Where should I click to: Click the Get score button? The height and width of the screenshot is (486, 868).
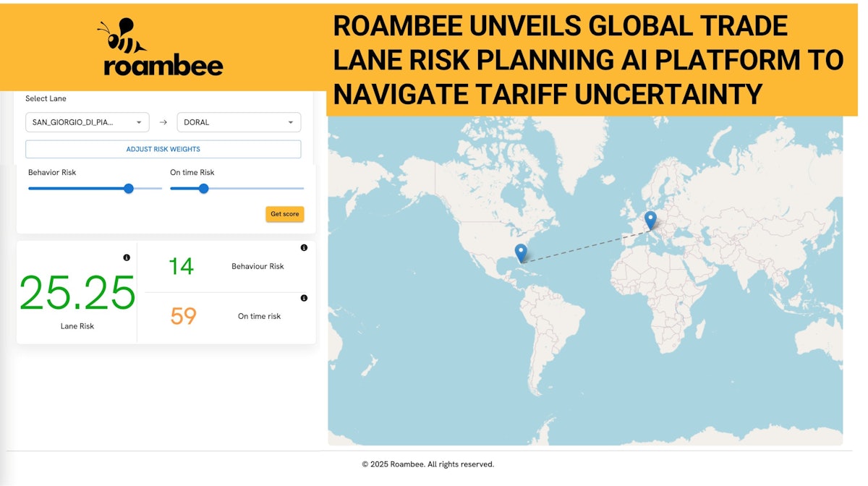(x=284, y=214)
